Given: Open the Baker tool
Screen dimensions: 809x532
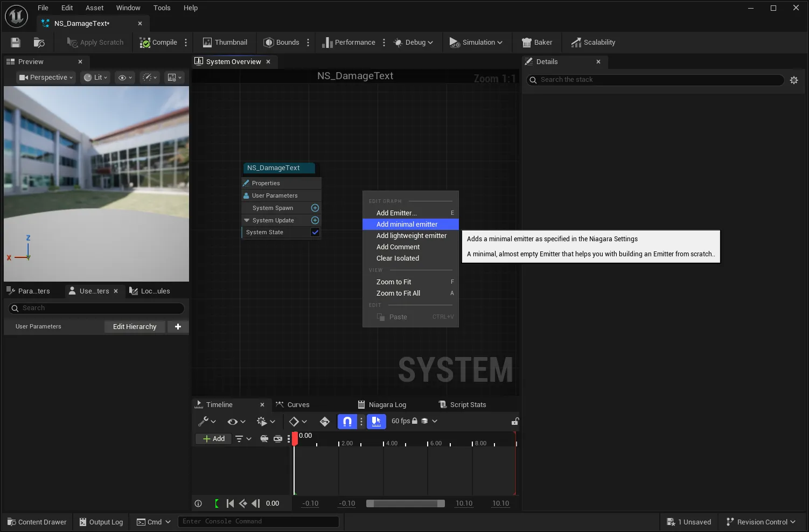Looking at the screenshot, I should coord(537,43).
